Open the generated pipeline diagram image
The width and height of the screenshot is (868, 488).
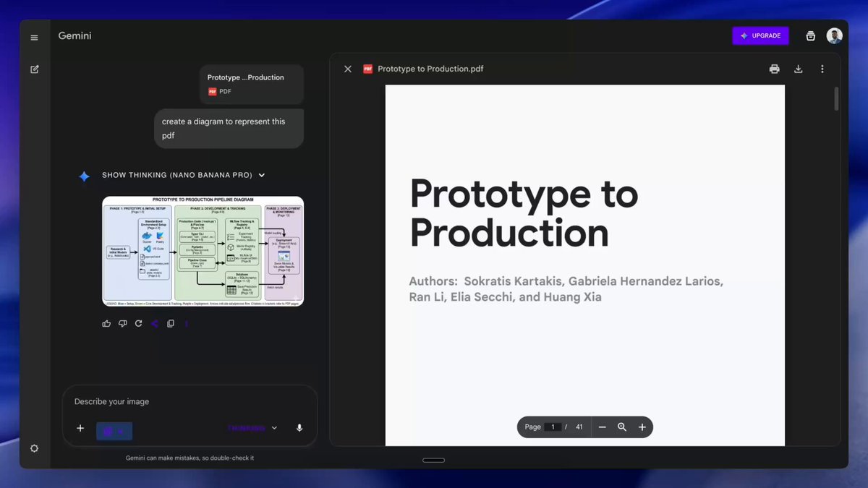pyautogui.click(x=203, y=251)
